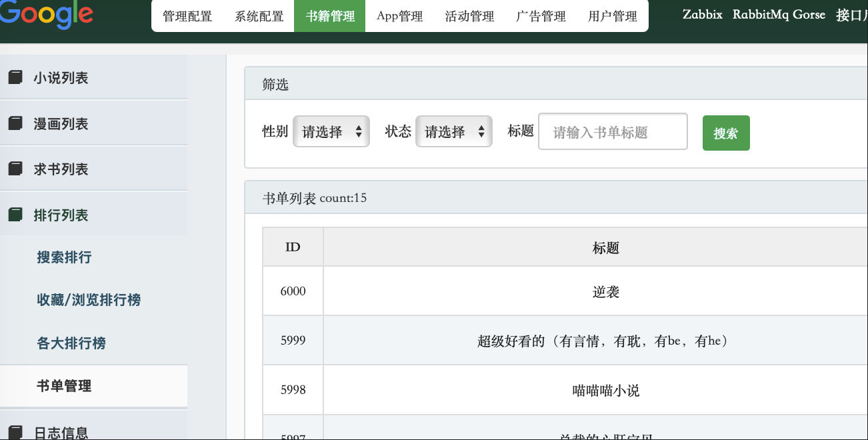Image resolution: width=868 pixels, height=440 pixels.
Task: Click the 逆袭 row in the table
Action: click(x=605, y=291)
